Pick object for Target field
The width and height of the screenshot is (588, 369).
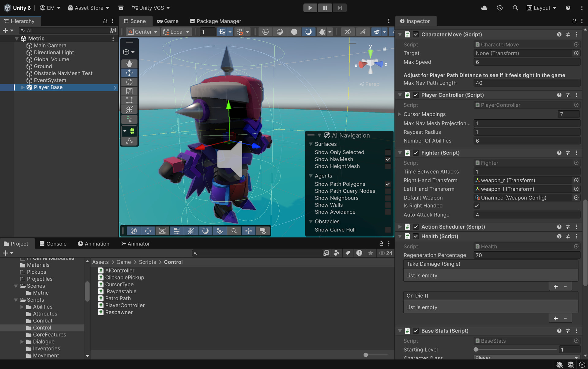tap(576, 53)
